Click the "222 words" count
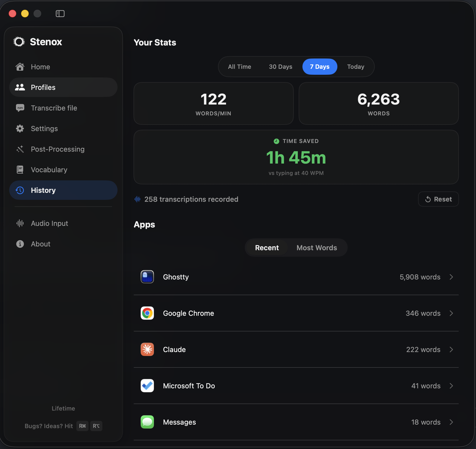This screenshot has width=476, height=449. point(423,350)
